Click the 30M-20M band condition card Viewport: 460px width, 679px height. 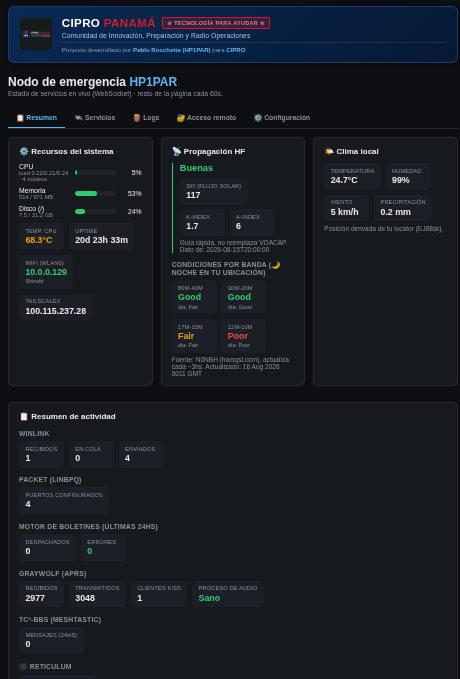243,297
